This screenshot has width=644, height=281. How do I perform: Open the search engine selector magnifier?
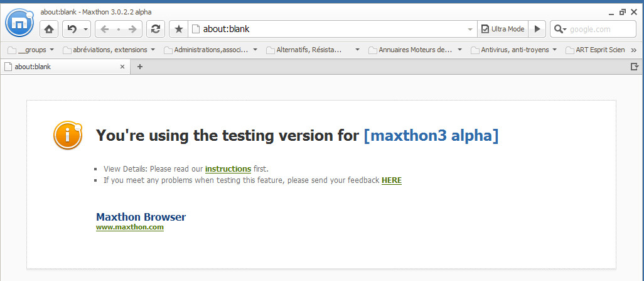point(560,29)
